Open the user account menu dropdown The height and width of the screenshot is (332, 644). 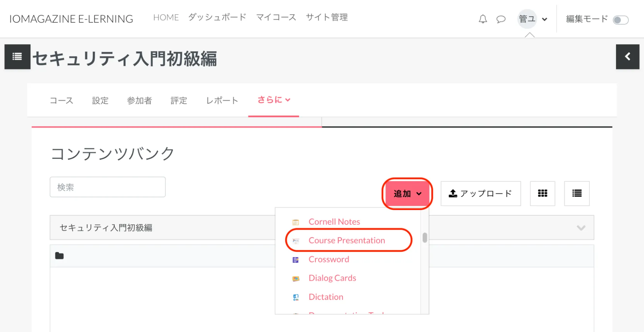533,19
